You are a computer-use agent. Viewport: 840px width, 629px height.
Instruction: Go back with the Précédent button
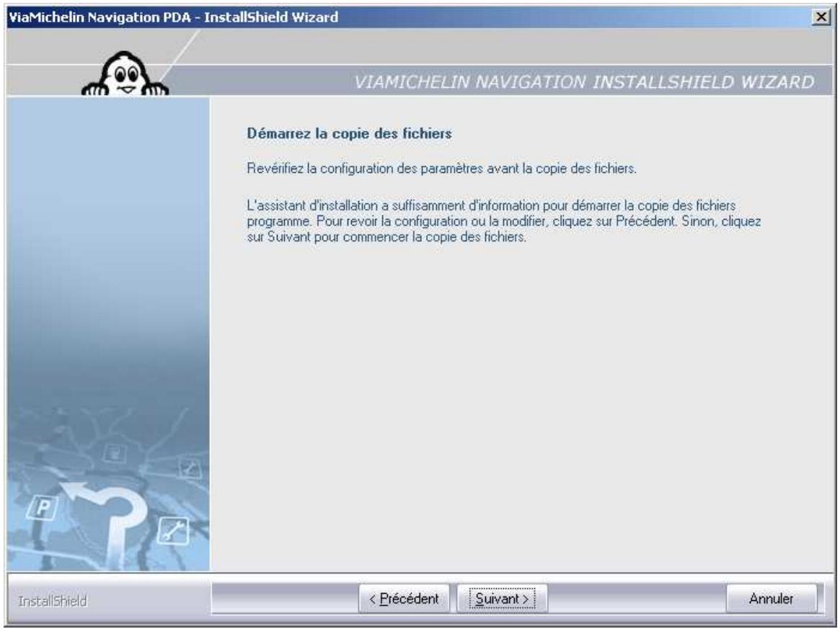404,599
